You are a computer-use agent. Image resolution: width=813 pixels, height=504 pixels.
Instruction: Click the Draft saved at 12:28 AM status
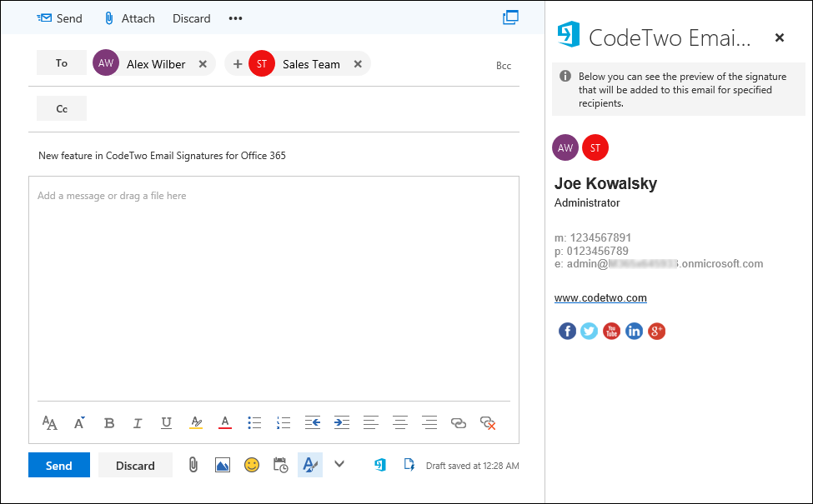coord(472,466)
